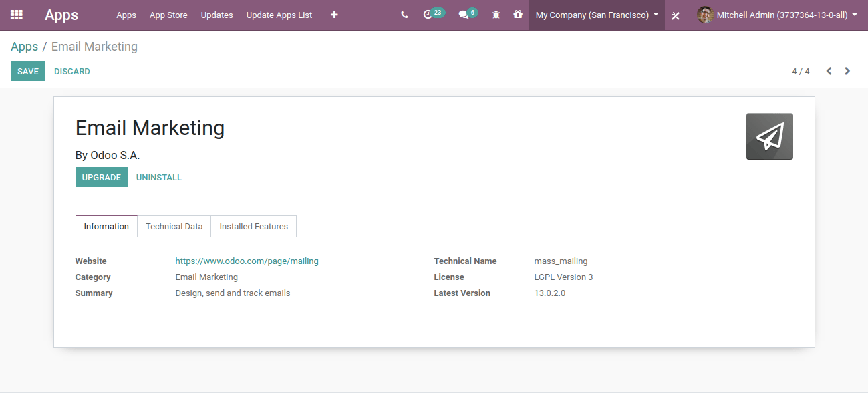Switch to Technical Data tab
Screen dimensions: 868x393
[x=174, y=226]
